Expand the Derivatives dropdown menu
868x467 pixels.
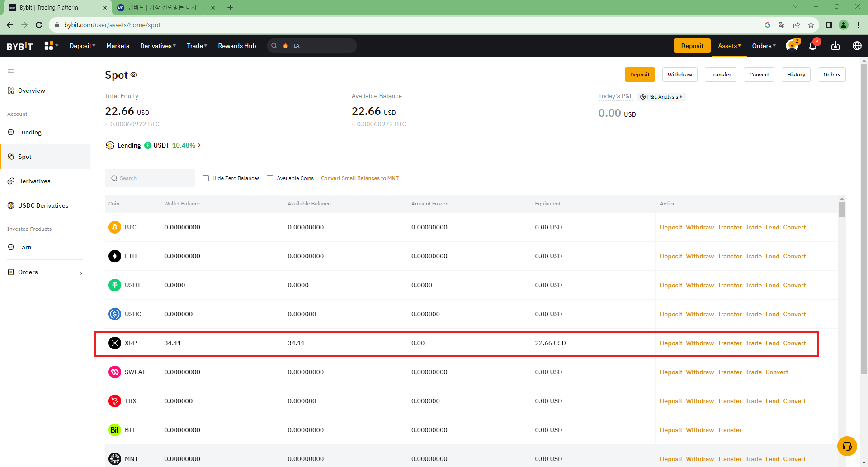pos(158,46)
